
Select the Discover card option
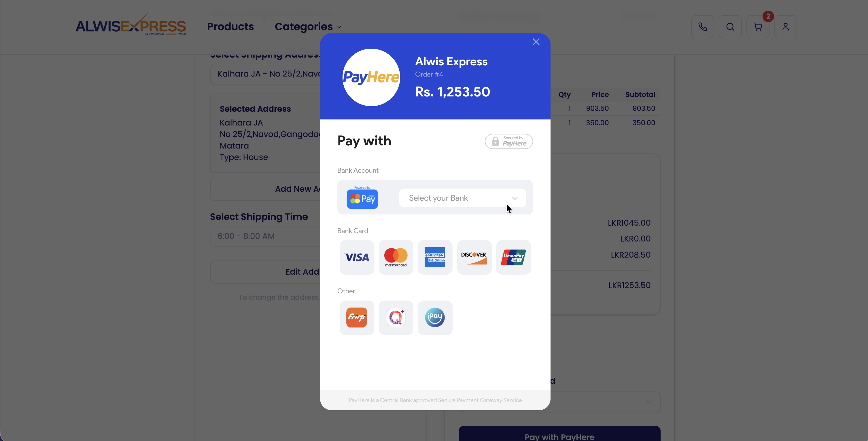coord(474,257)
